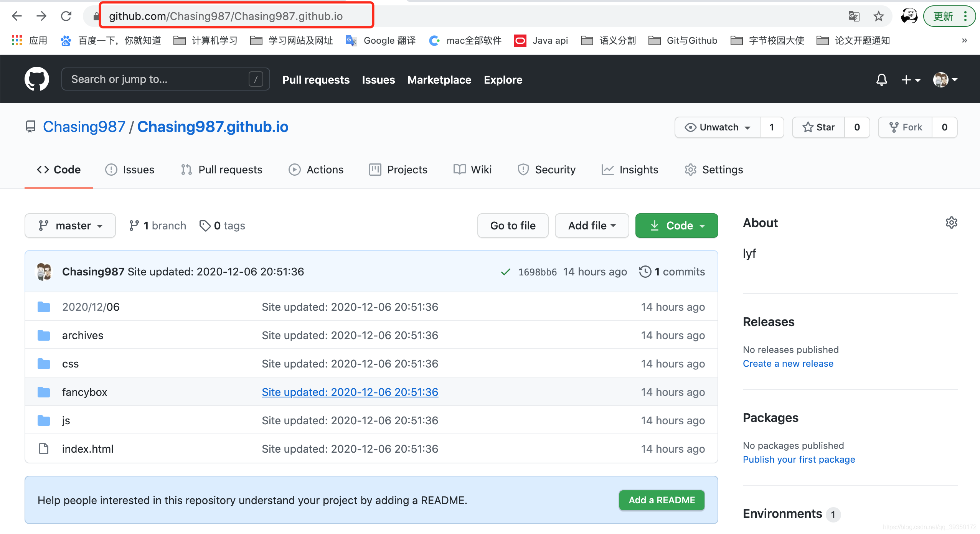The width and height of the screenshot is (980, 534).
Task: Click Create a new release
Action: click(788, 363)
